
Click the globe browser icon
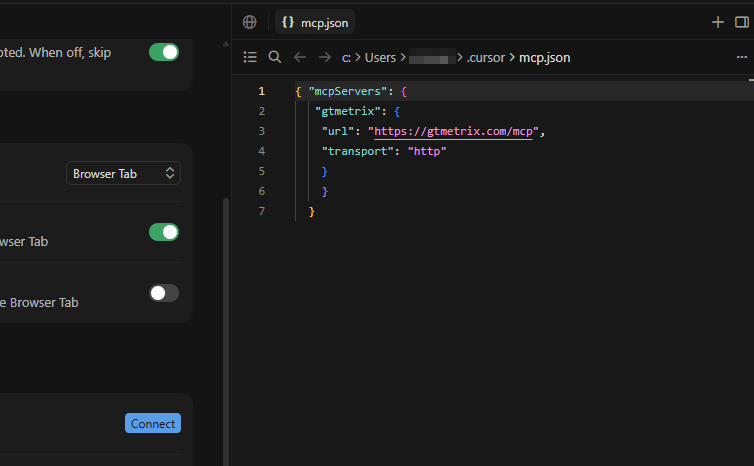250,22
